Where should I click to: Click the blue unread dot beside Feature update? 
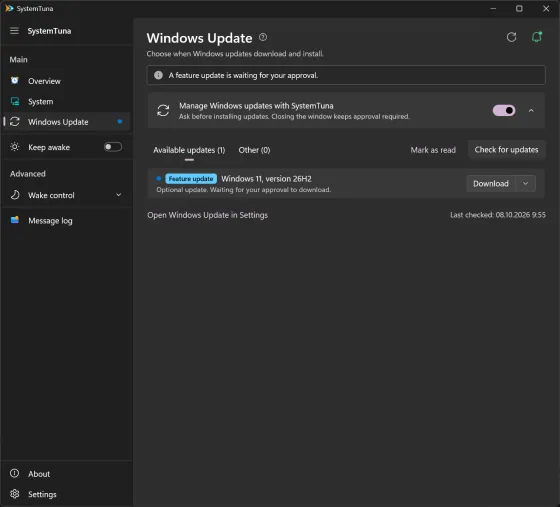click(x=159, y=178)
